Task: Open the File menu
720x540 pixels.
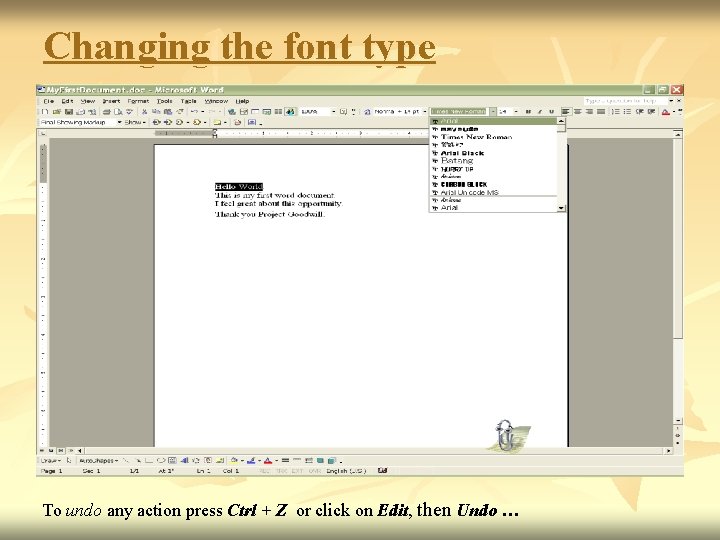Action: click(x=48, y=101)
